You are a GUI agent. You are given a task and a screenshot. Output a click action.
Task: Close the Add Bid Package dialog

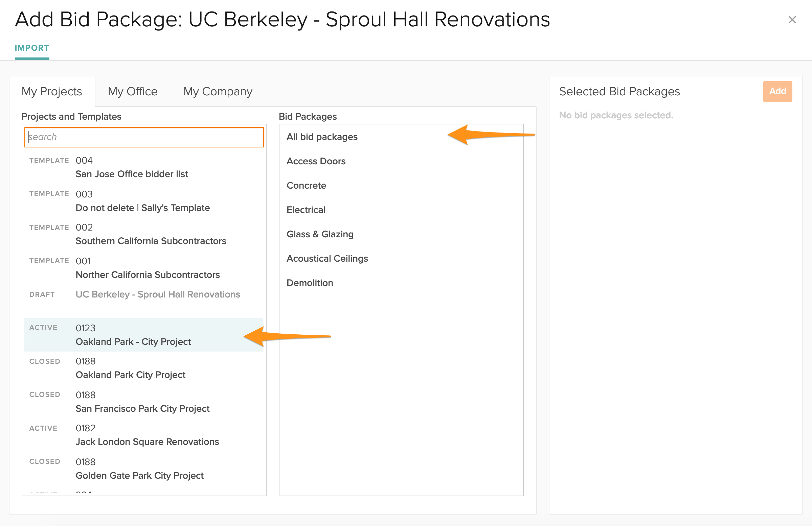point(792,20)
